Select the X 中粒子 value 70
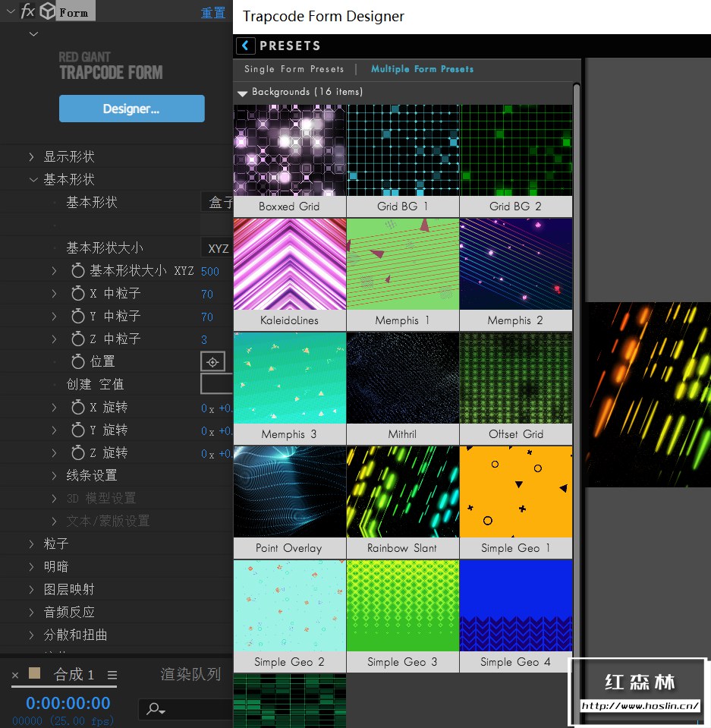Viewport: 711px width, 728px height. [x=207, y=294]
